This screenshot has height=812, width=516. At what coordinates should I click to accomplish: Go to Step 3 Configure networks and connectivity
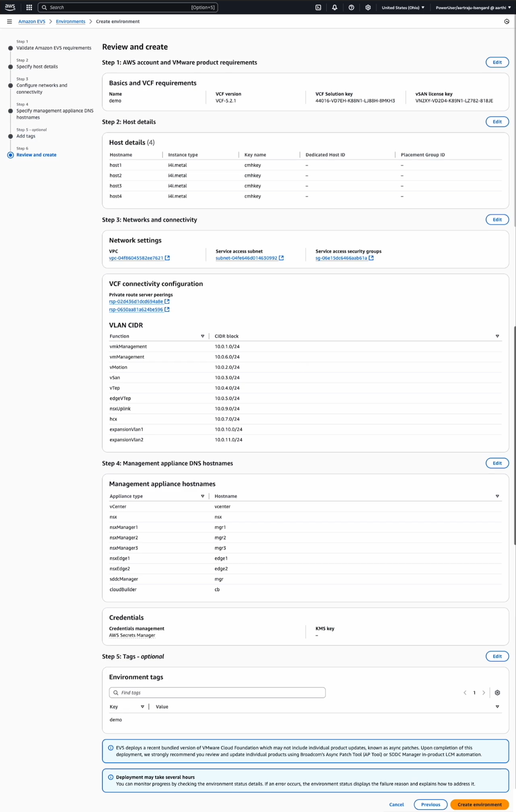(x=42, y=89)
